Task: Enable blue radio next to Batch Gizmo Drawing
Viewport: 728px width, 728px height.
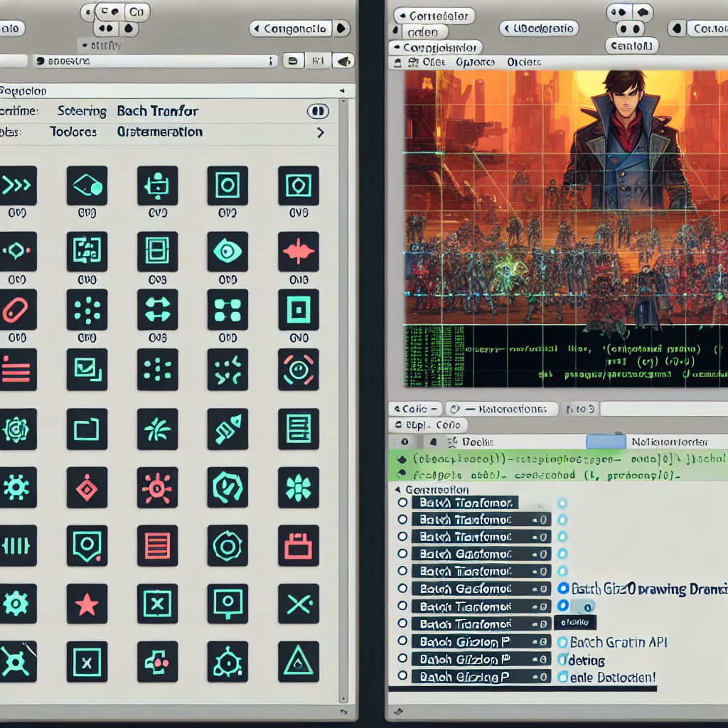Action: [x=563, y=588]
